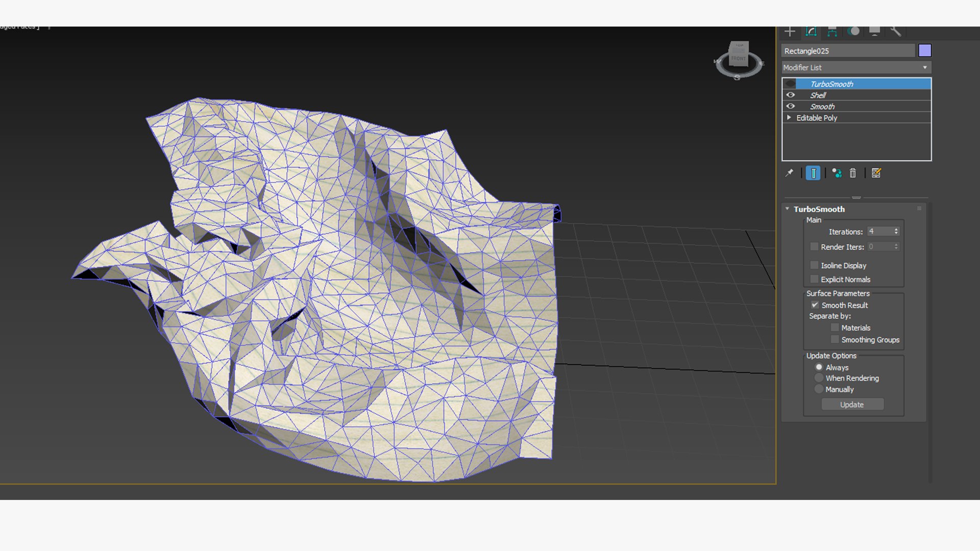The height and width of the screenshot is (551, 980).
Task: Enable the Isoline Display checkbox
Action: [x=815, y=265]
